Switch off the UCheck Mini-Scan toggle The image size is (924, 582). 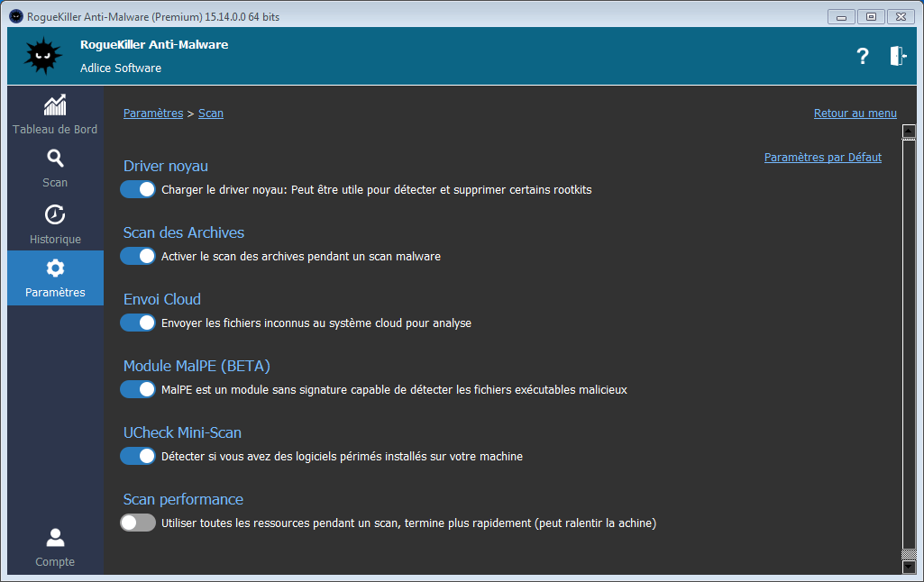point(138,456)
